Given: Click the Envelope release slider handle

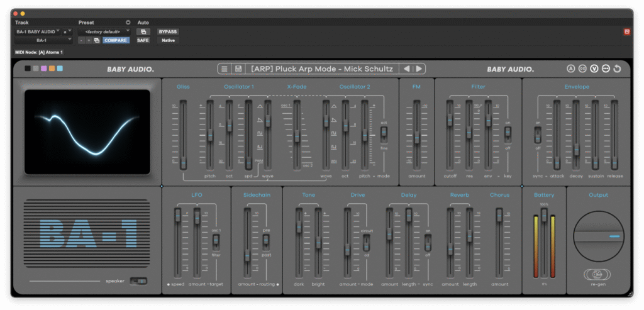Looking at the screenshot, I should (x=614, y=163).
